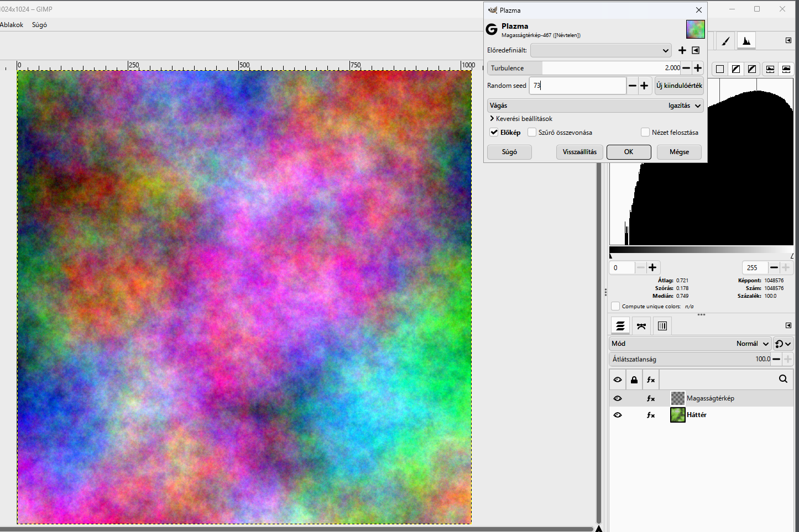The height and width of the screenshot is (532, 799).
Task: Open the histogram dock configuration menu icon
Action: pyautogui.click(x=788, y=40)
